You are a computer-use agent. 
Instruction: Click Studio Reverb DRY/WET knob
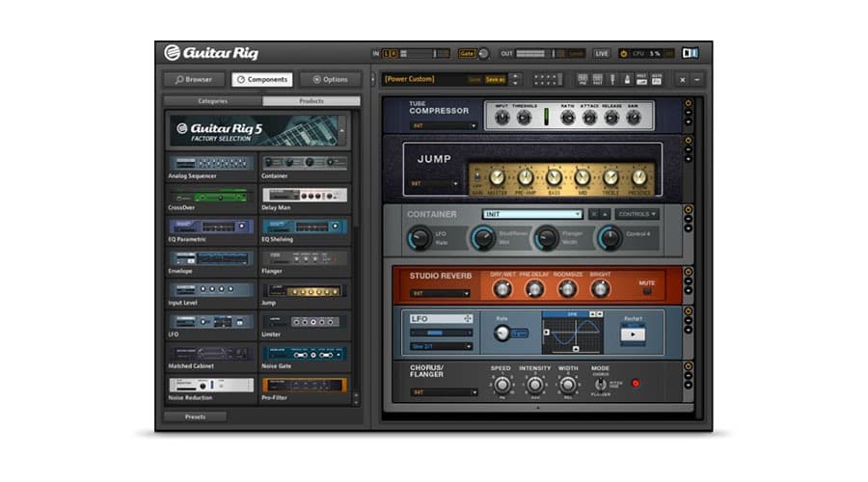(x=502, y=288)
